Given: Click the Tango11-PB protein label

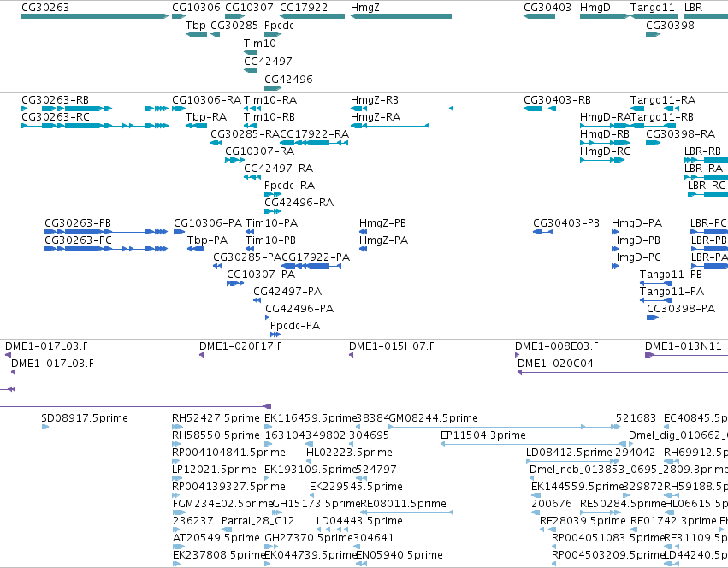Looking at the screenshot, I should [x=671, y=275].
